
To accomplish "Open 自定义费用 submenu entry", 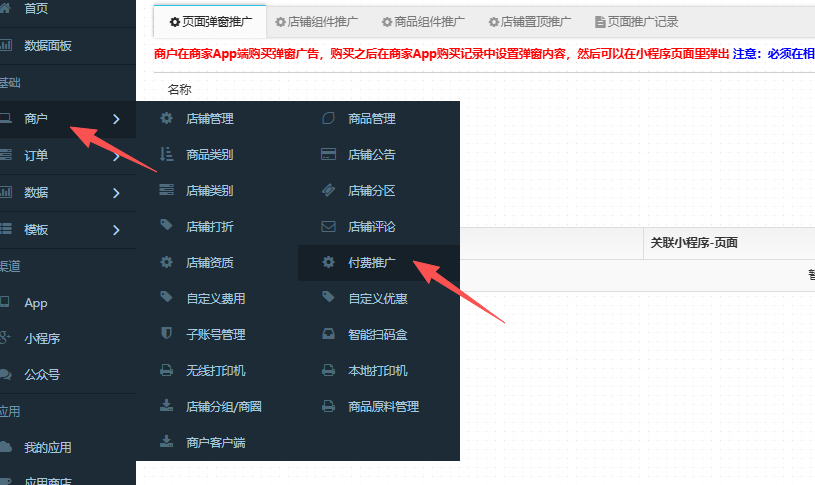I will pyautogui.click(x=216, y=298).
